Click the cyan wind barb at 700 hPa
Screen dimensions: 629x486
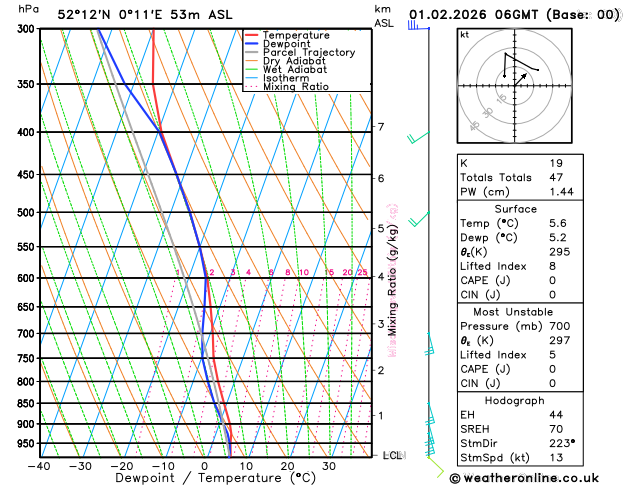[429, 344]
